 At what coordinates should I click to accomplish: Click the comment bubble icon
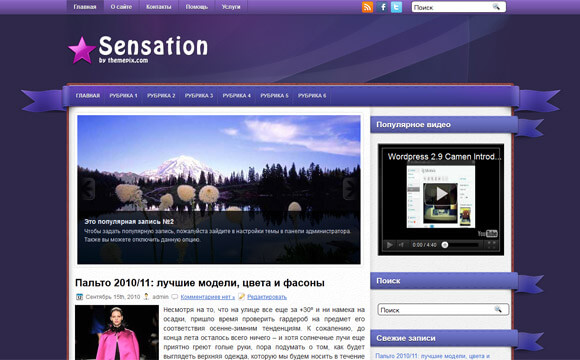click(x=174, y=297)
